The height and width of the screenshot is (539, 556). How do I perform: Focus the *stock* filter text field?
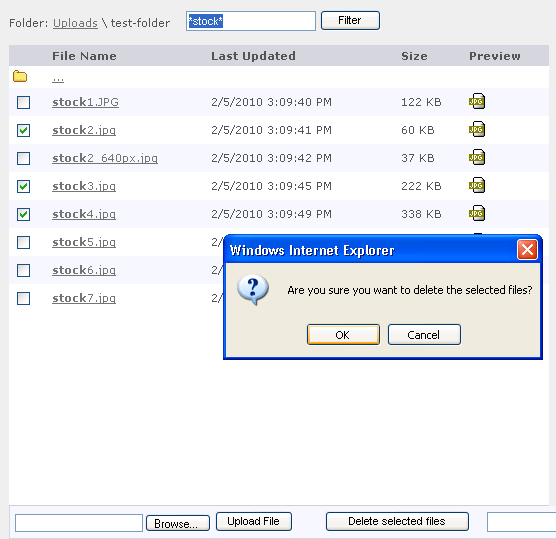pyautogui.click(x=251, y=21)
